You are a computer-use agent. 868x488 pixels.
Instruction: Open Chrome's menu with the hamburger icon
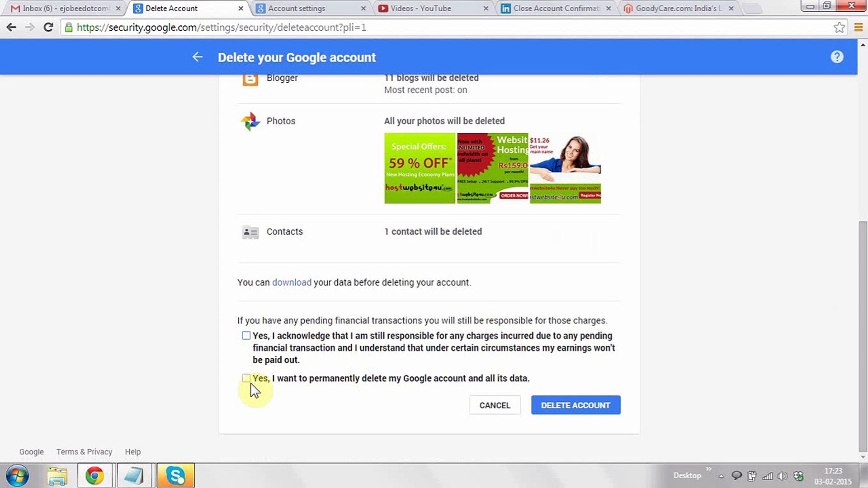click(859, 27)
